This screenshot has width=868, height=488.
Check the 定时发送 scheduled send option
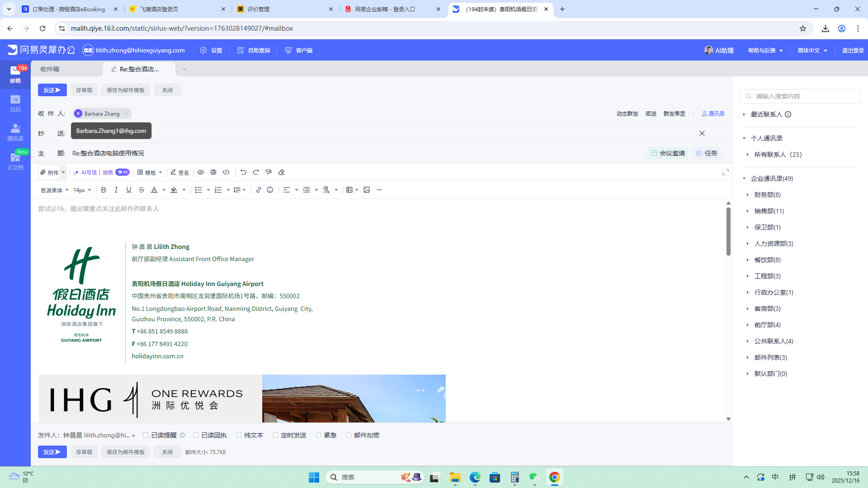click(275, 435)
